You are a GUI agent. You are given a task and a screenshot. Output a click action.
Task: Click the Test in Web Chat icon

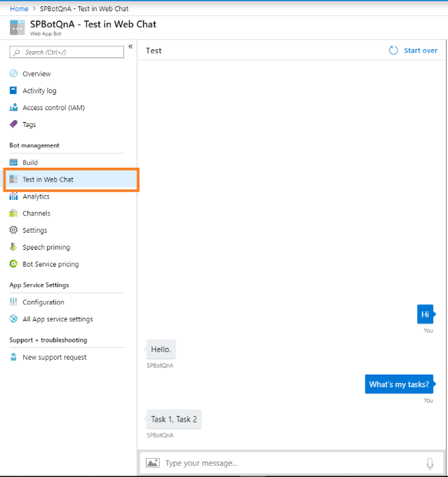click(x=13, y=179)
